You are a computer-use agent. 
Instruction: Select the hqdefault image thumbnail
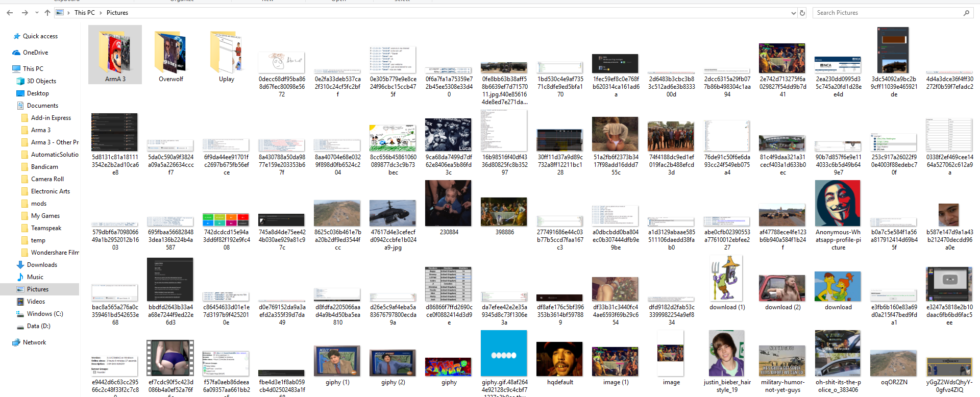(560, 359)
